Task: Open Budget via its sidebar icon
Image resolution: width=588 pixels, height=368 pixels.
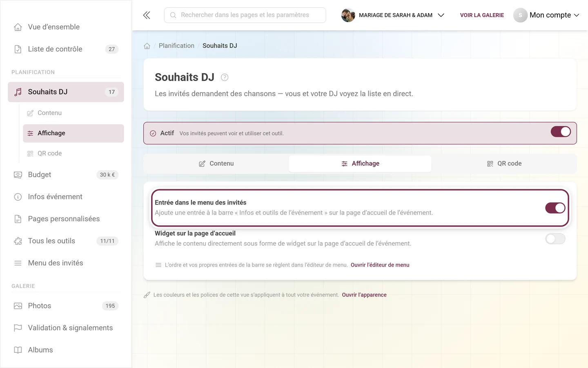Action: (x=18, y=175)
